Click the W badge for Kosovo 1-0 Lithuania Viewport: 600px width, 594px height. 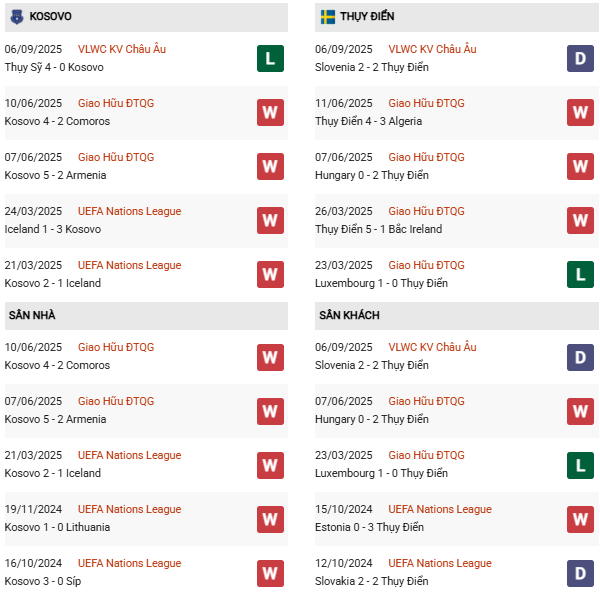[x=270, y=519]
